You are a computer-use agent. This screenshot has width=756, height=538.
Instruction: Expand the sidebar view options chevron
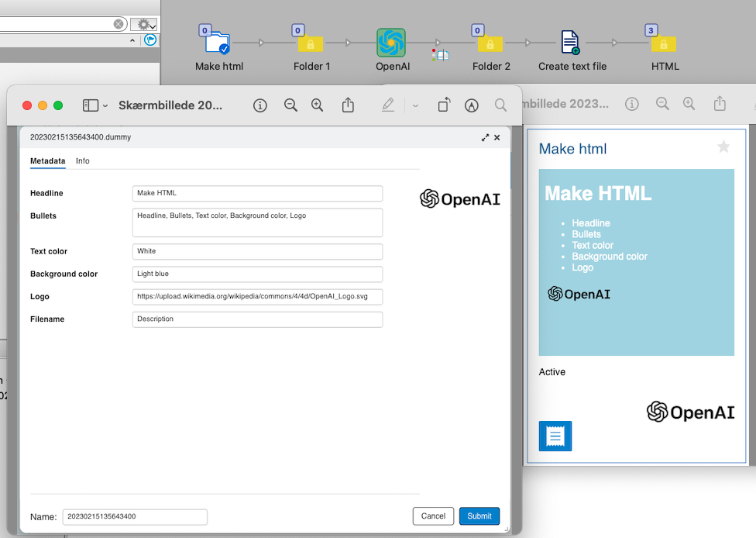pyautogui.click(x=105, y=106)
